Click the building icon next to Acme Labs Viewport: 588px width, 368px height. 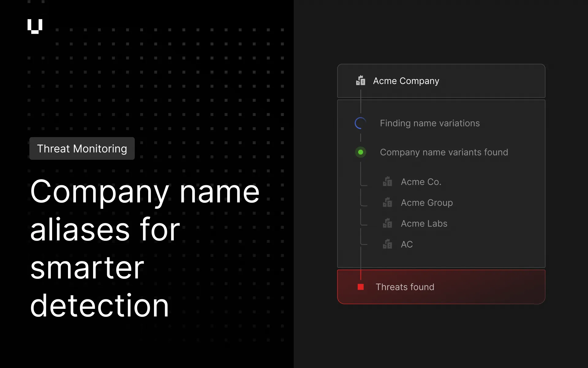(387, 223)
